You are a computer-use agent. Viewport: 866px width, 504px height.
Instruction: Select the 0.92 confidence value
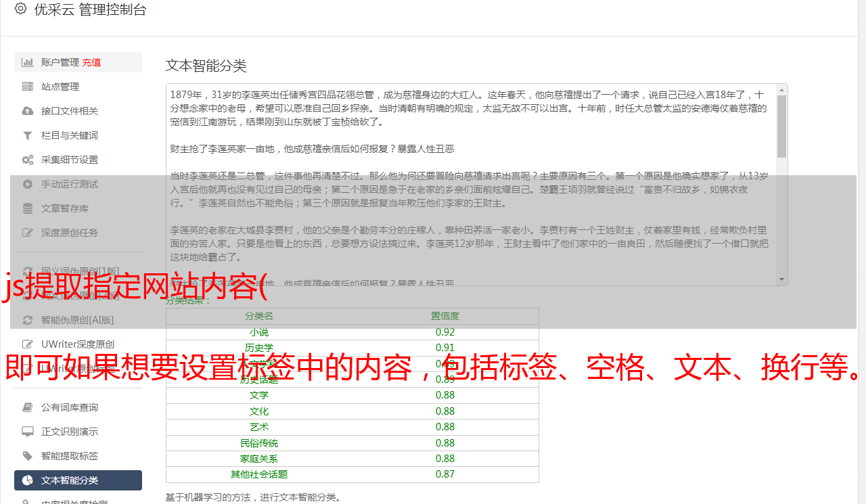tap(445, 332)
